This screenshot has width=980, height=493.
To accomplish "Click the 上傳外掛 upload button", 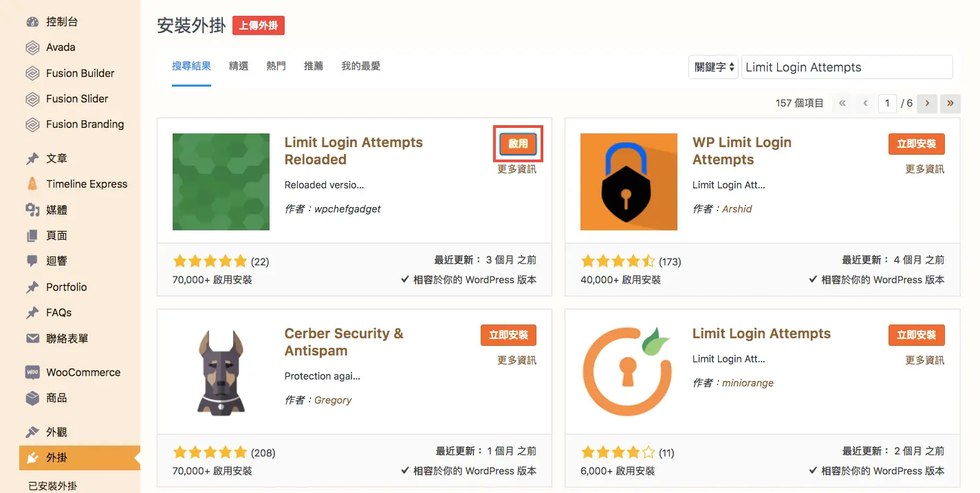I will pyautogui.click(x=259, y=25).
